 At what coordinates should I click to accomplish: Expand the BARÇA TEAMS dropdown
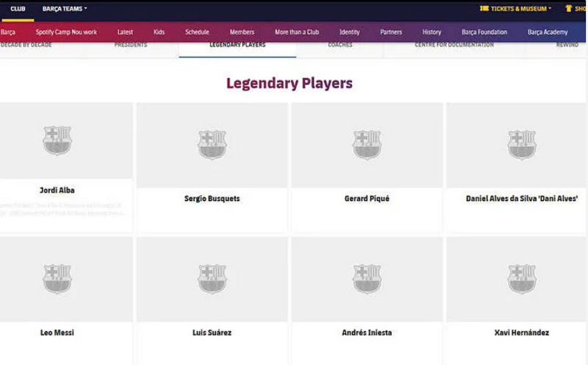[65, 9]
